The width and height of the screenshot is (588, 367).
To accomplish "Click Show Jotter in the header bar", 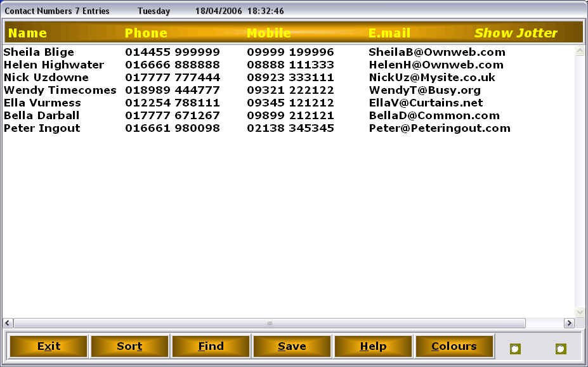I will click(x=516, y=33).
